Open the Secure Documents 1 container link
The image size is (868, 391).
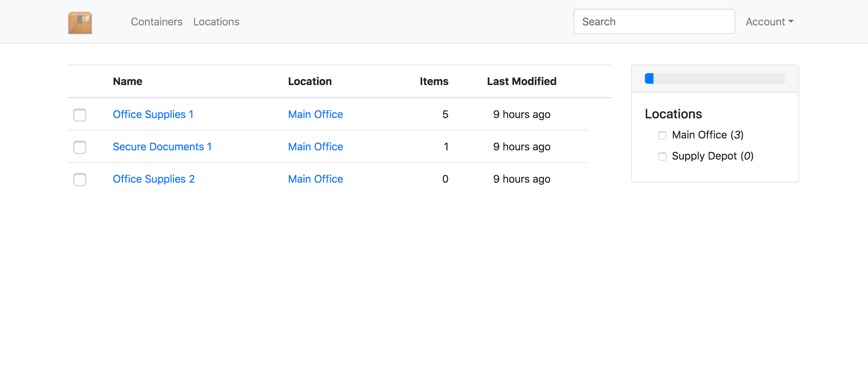162,147
